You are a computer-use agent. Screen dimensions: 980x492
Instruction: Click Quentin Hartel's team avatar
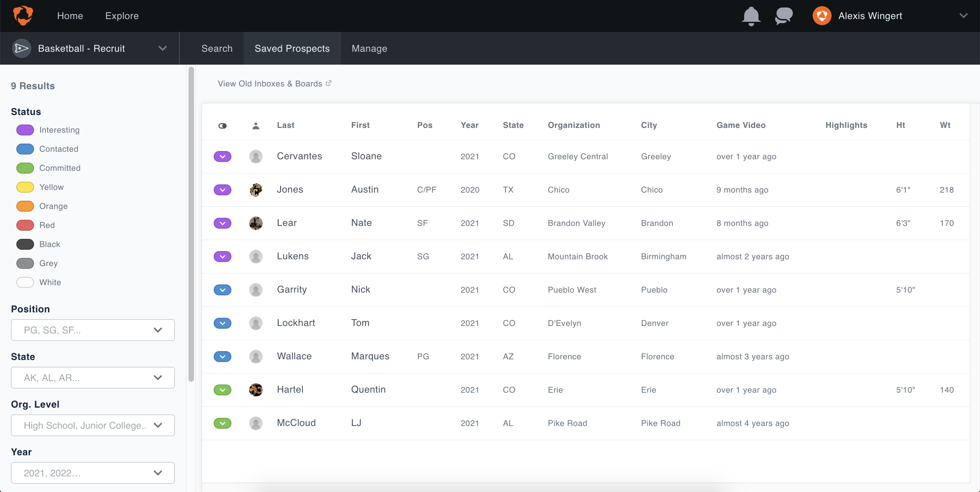tap(256, 390)
